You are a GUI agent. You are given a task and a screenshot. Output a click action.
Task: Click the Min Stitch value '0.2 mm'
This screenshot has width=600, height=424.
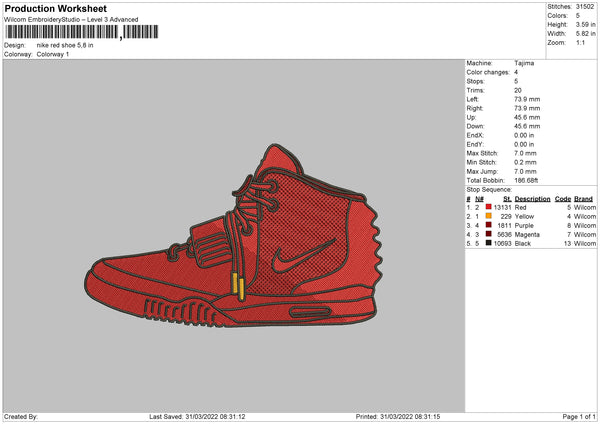point(525,163)
